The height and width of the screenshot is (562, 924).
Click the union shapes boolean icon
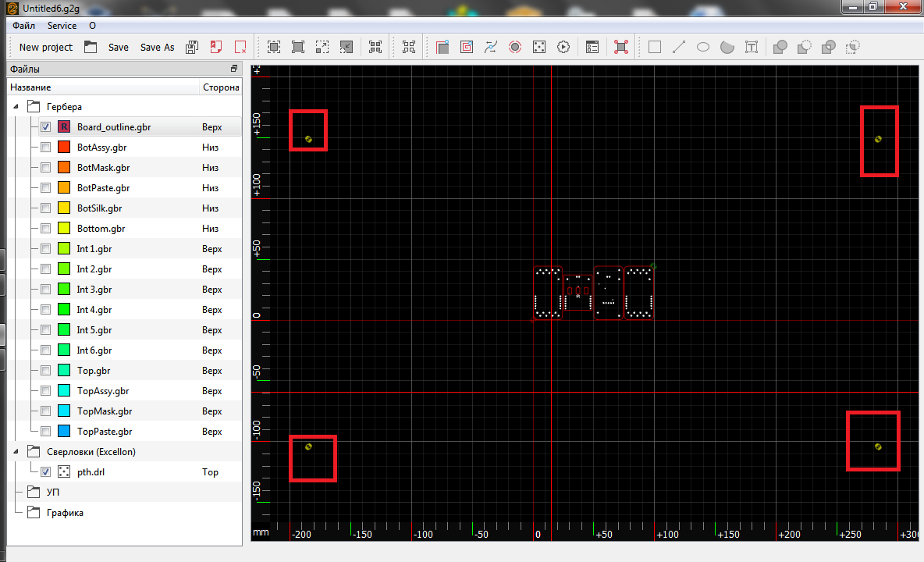click(x=780, y=47)
